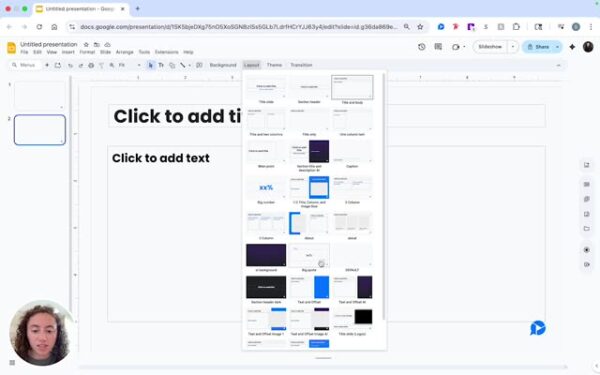Open the line tool dropdown arrow
This screenshot has width=600, height=375.
coord(189,65)
